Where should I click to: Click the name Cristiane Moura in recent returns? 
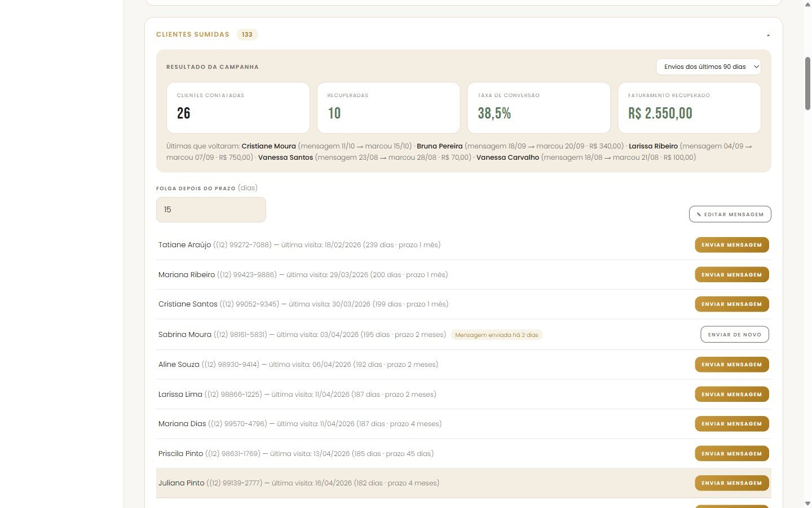[268, 146]
